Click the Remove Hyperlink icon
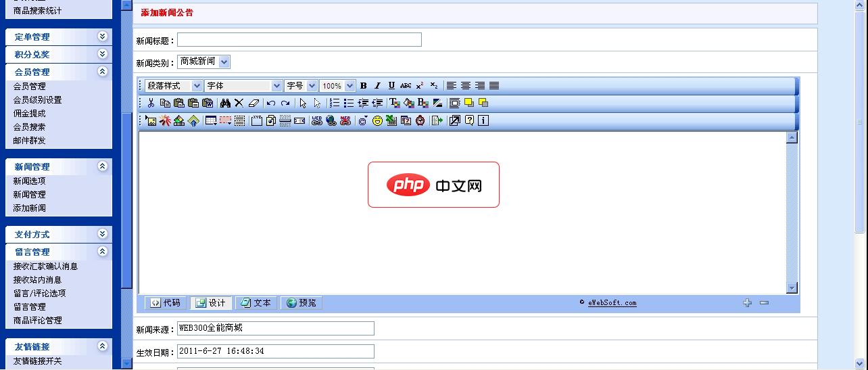 (x=345, y=121)
